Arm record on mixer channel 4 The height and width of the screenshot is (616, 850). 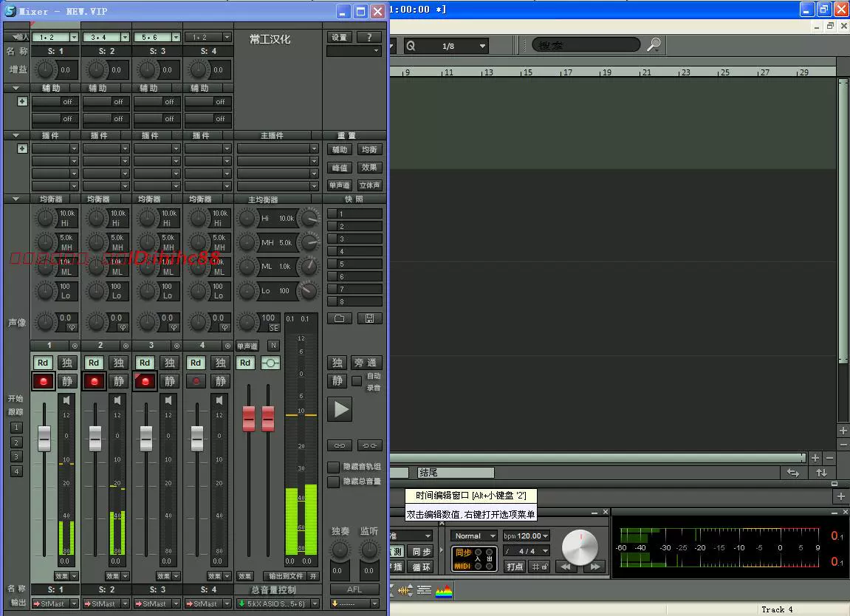click(196, 381)
